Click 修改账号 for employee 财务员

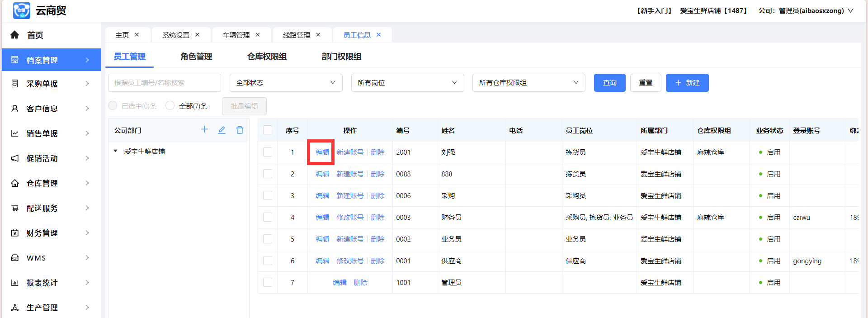point(349,218)
